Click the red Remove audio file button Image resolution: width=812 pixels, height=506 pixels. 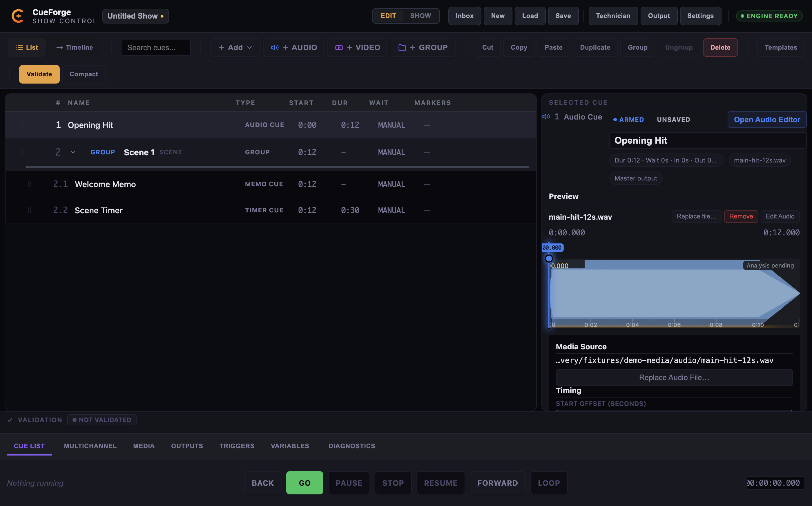tap(741, 216)
